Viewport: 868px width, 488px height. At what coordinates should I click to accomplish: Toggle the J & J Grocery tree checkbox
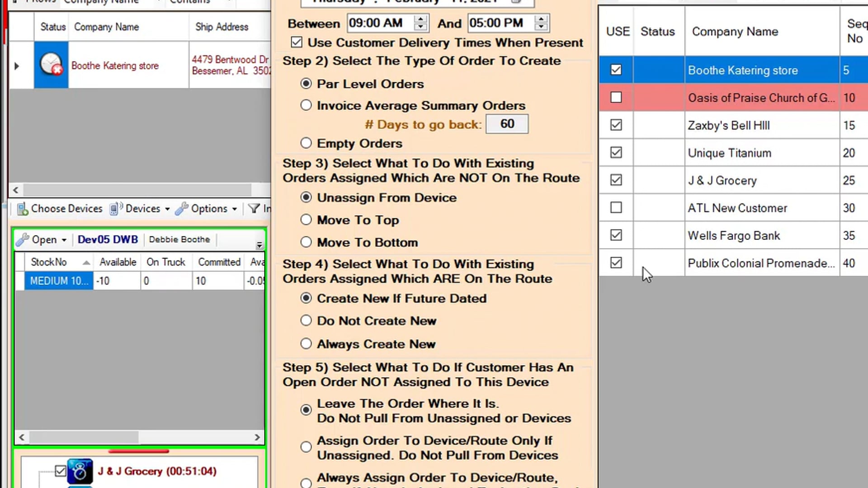pyautogui.click(x=60, y=471)
